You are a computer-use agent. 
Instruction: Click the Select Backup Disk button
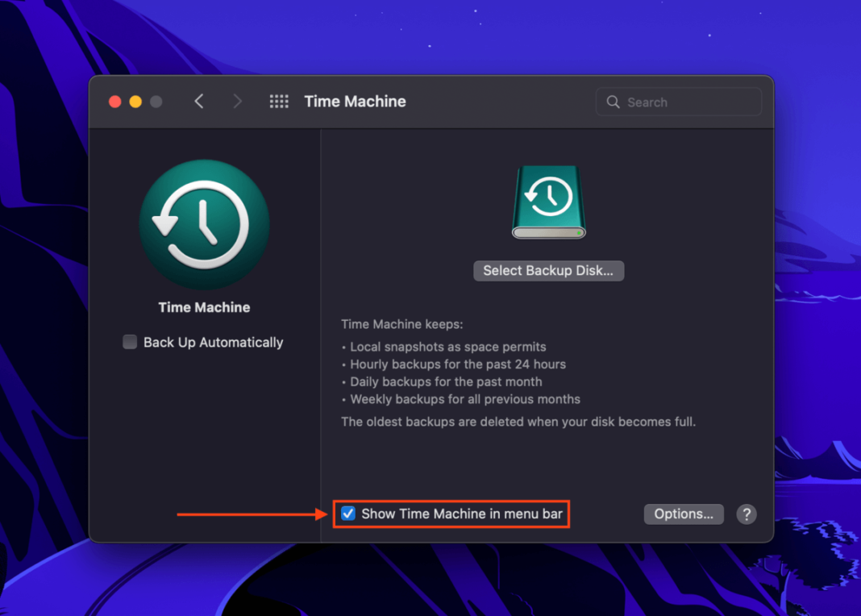click(x=548, y=270)
